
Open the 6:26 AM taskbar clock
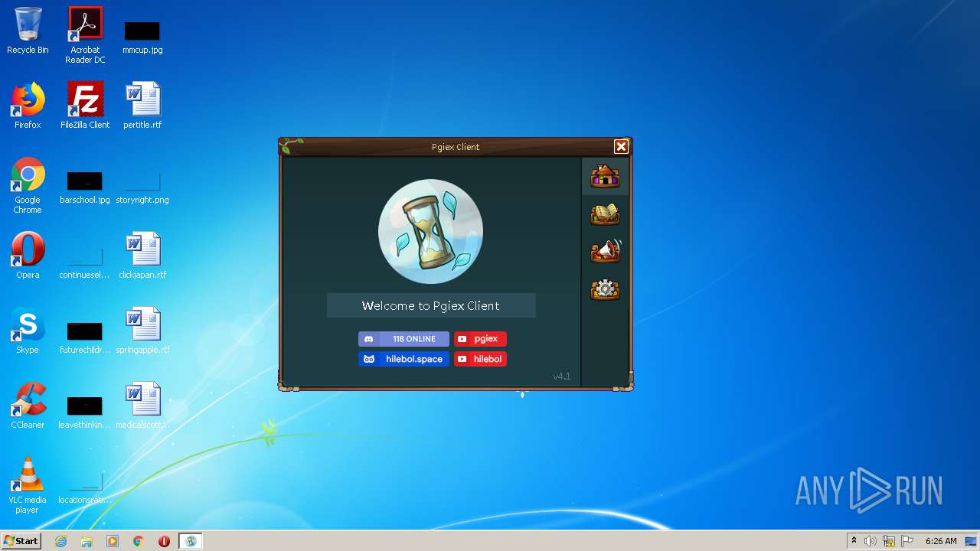pyautogui.click(x=941, y=541)
